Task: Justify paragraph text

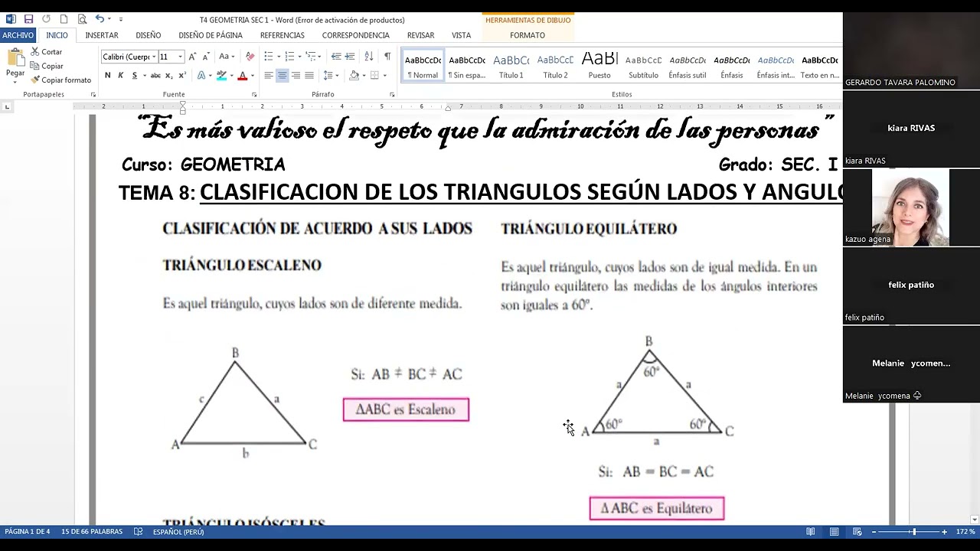Action: [x=309, y=75]
